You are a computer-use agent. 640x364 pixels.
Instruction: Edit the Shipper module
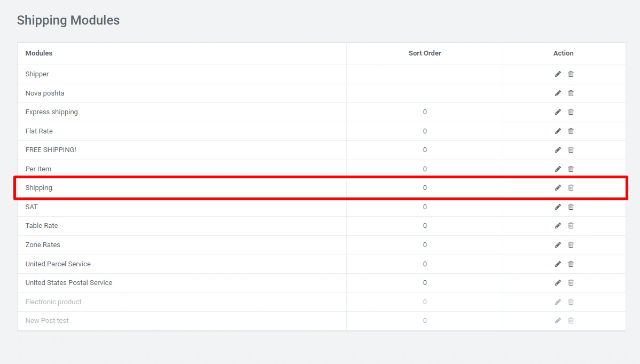[558, 74]
